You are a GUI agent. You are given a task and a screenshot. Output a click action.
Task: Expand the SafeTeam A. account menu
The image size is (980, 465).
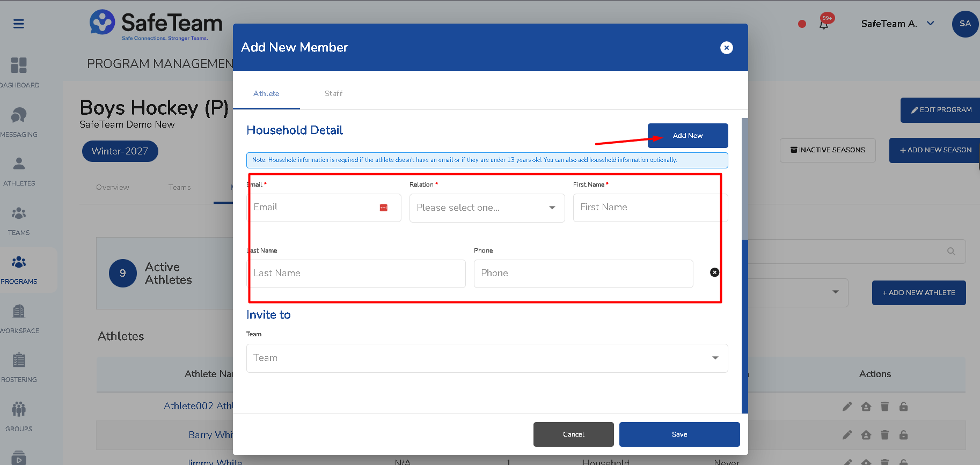897,24
